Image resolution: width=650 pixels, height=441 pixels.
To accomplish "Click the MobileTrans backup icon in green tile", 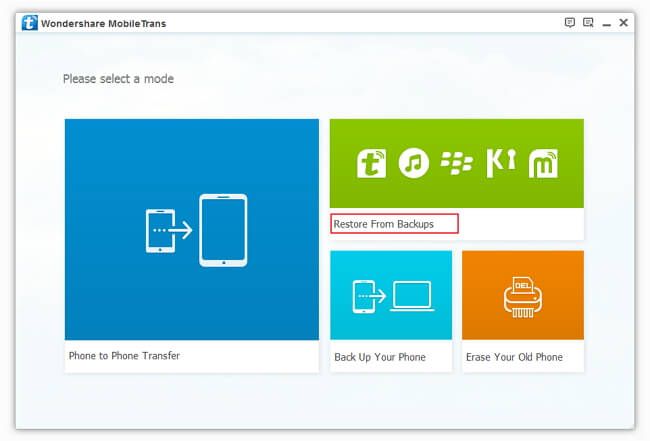I will click(371, 163).
